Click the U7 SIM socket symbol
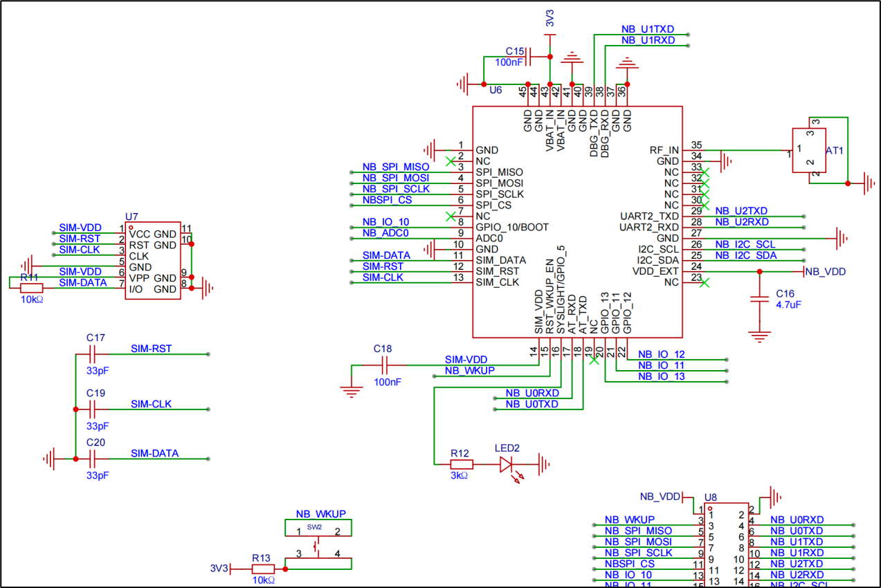Viewport: 881px width, 588px height. [x=151, y=261]
